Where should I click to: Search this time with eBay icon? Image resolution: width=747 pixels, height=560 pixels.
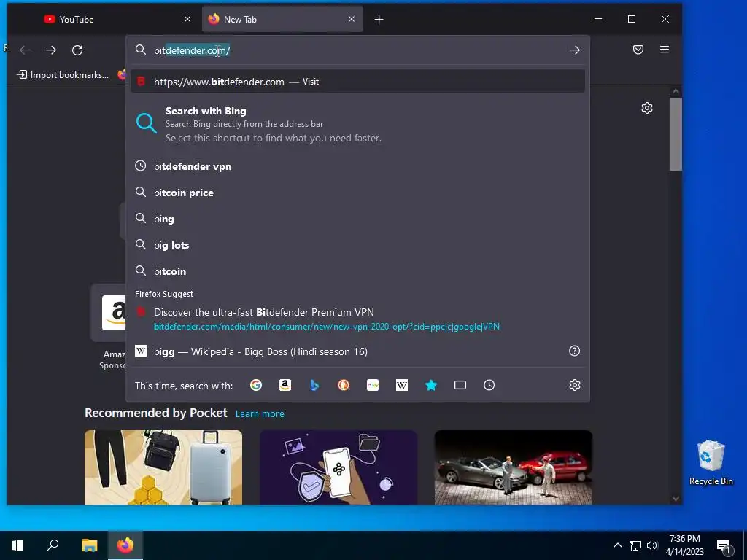[373, 385]
